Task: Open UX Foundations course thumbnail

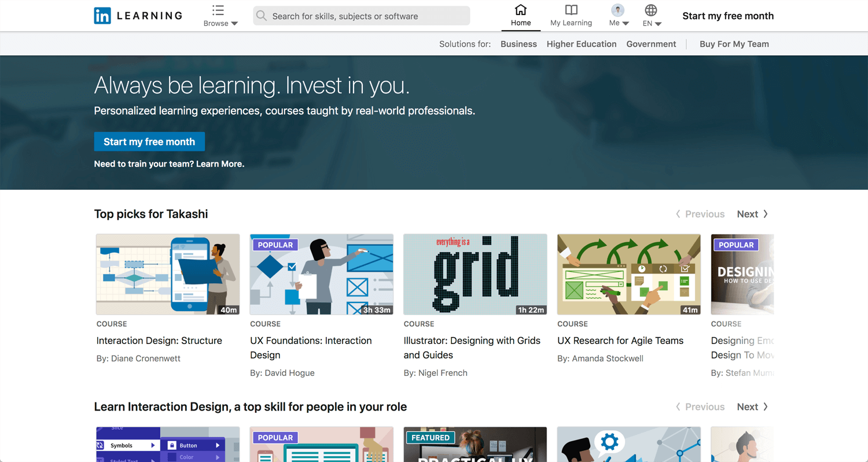Action: point(322,274)
